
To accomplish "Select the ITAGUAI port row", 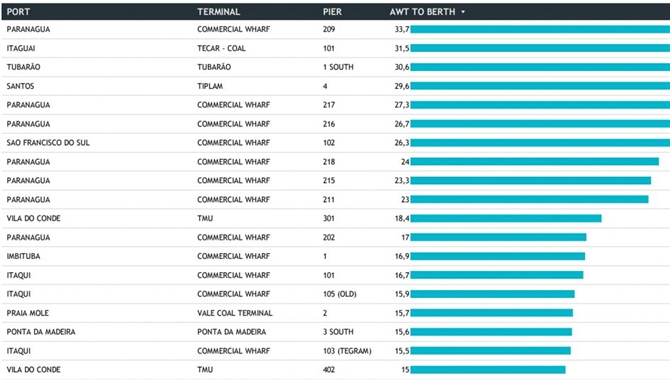I will (x=335, y=48).
